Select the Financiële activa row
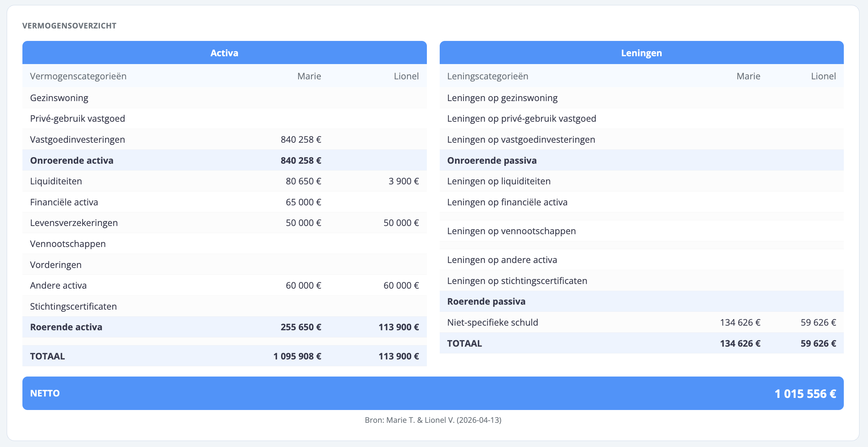868x447 pixels. coord(64,202)
